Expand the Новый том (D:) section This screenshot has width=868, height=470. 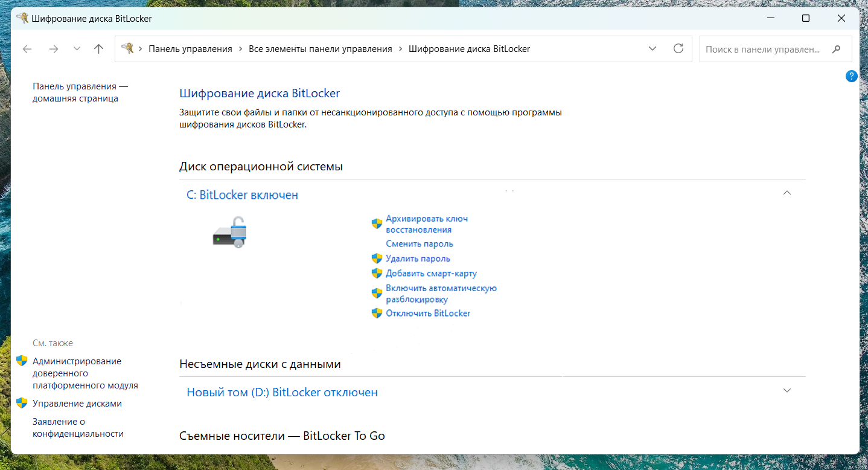(x=787, y=391)
